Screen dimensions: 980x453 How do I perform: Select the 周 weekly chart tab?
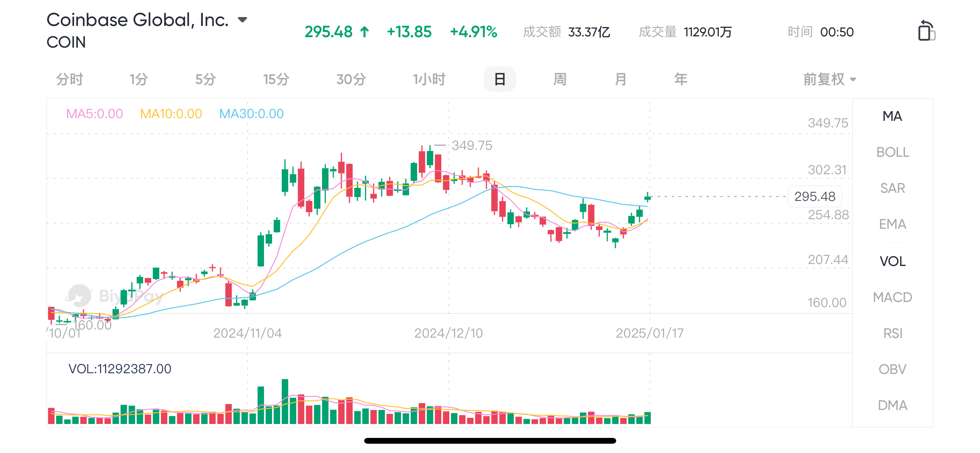pos(560,79)
